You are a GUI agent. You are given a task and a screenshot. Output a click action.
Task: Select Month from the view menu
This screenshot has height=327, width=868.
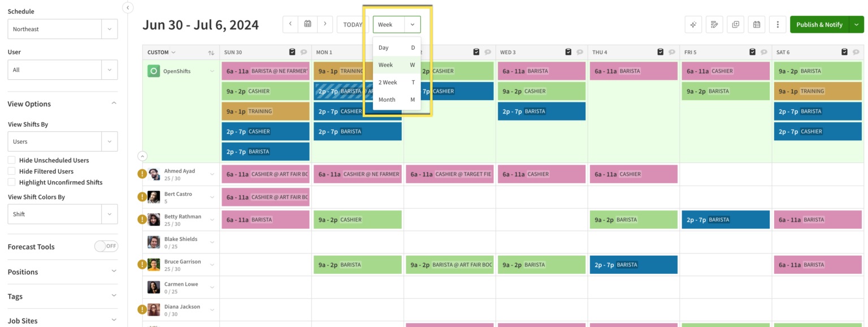coord(387,100)
